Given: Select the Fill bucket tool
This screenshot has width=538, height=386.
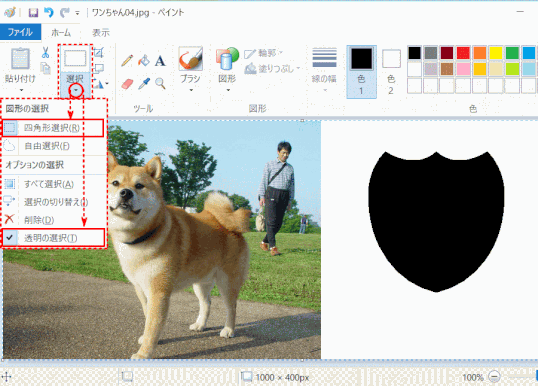Looking at the screenshot, I should coord(144,61).
